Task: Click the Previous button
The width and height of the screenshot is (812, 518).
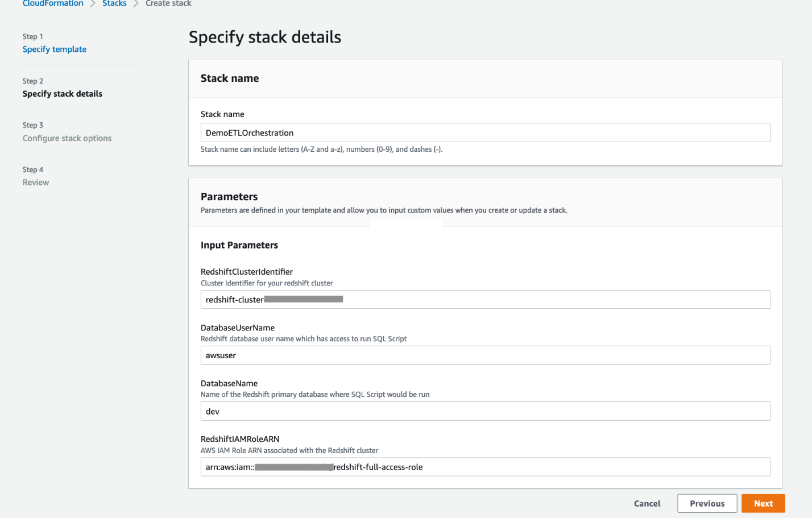Action: point(707,503)
